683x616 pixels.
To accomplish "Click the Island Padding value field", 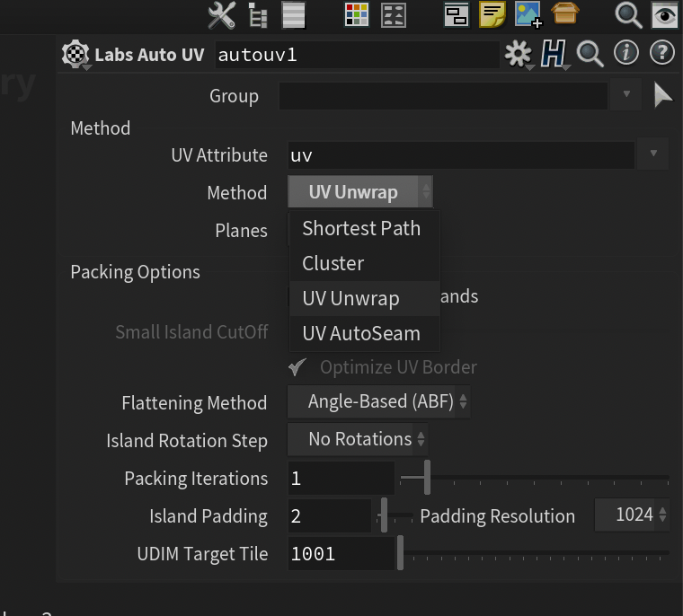I will (x=329, y=515).
